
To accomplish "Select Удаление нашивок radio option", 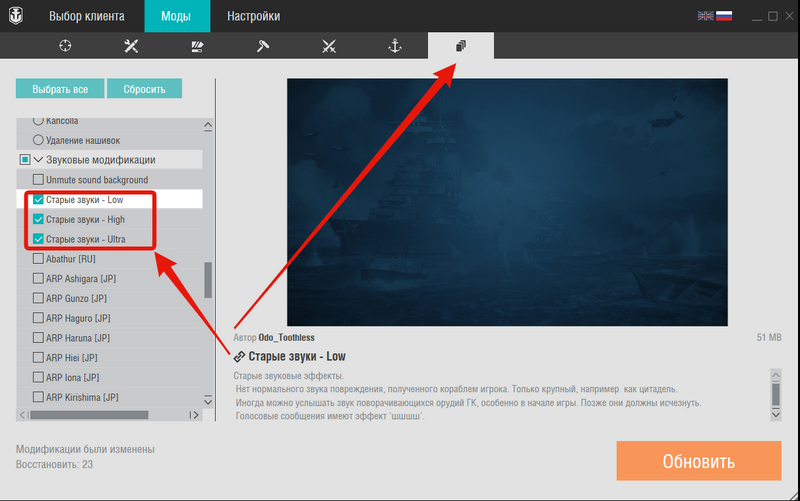I will point(38,140).
